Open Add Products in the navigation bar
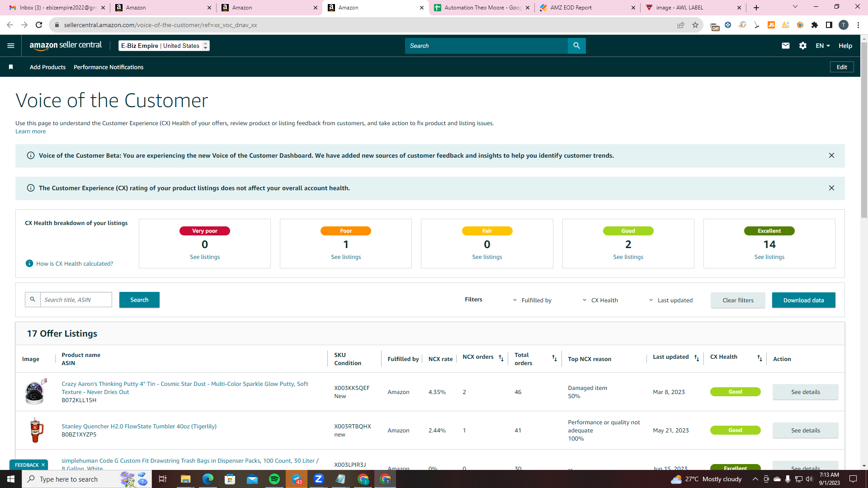 pyautogui.click(x=47, y=67)
